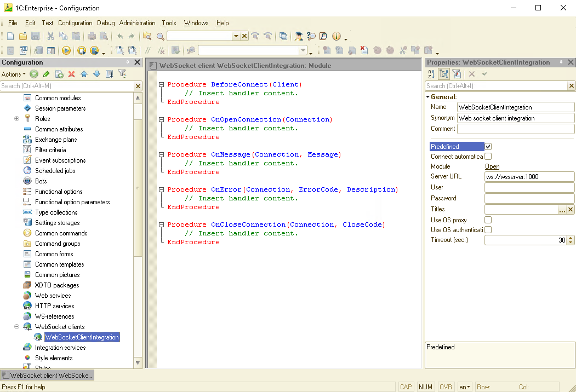Select Common modules in the tree

[x=58, y=98]
